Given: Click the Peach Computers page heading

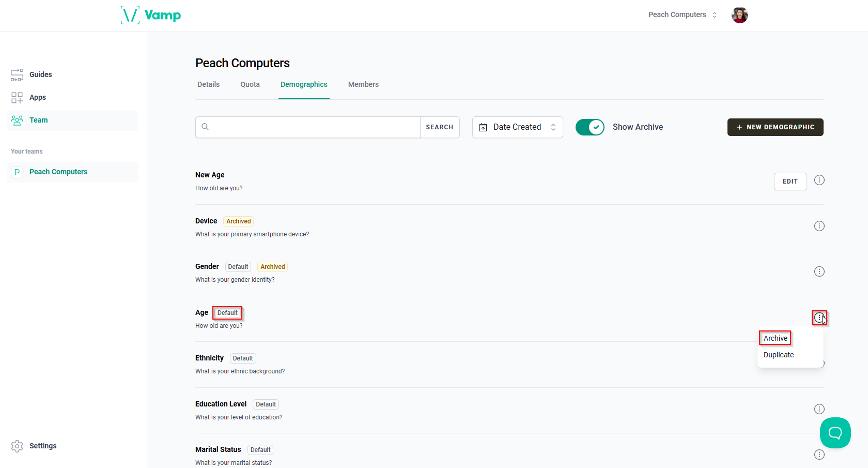Looking at the screenshot, I should tap(242, 63).
